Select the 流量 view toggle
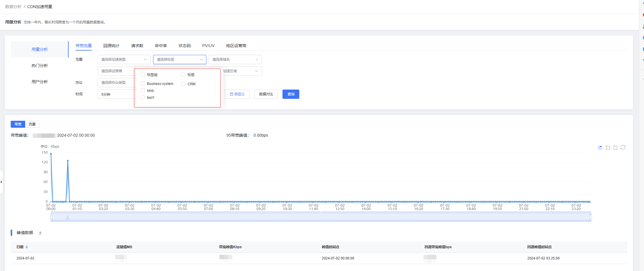The image size is (644, 271). click(x=32, y=124)
